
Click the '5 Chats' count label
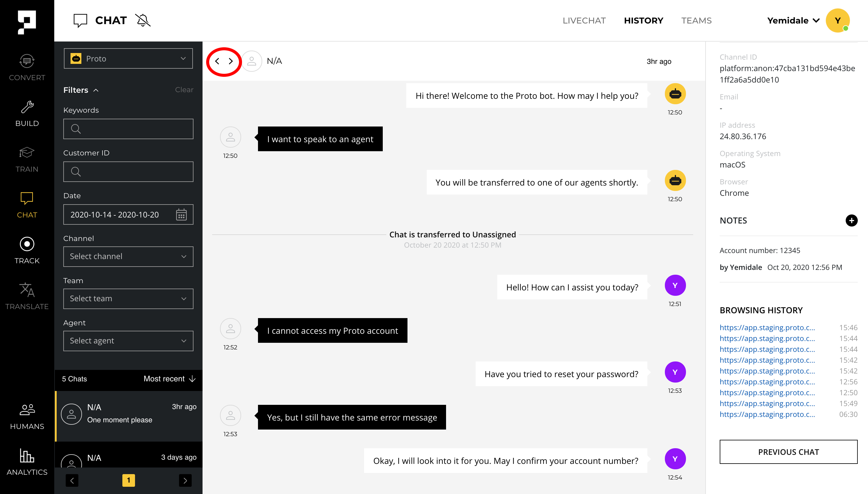74,379
